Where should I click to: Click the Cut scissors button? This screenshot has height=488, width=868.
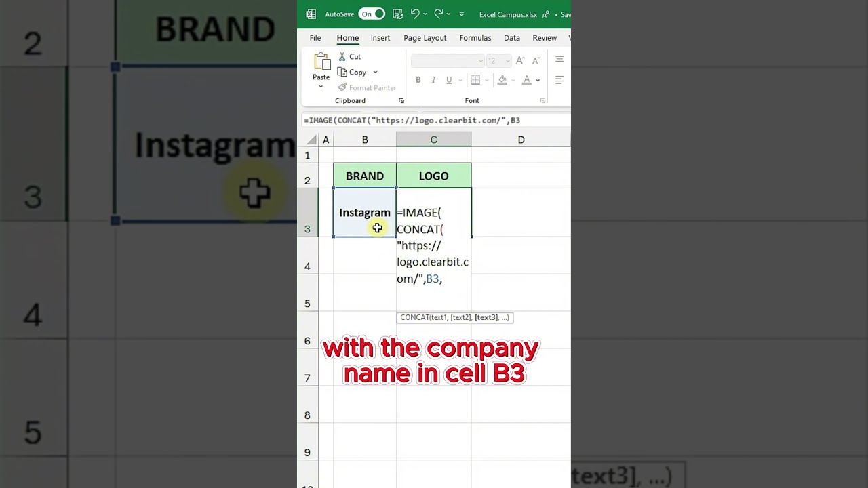[350, 57]
